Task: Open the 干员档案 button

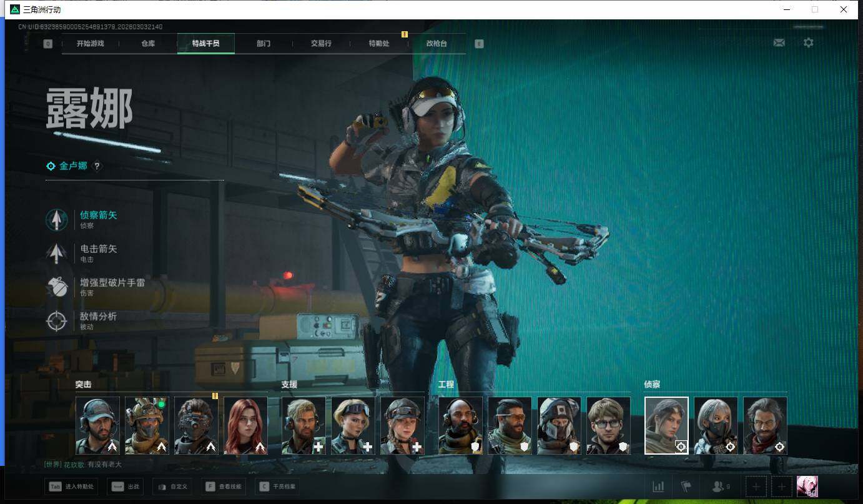Action: click(278, 487)
